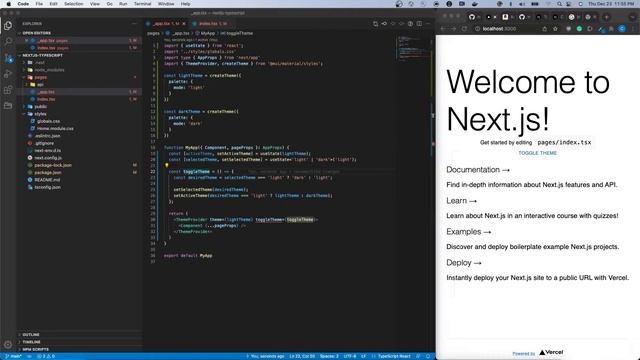The width and height of the screenshot is (640, 360).
Task: Click the errors and warnings status item
Action: (x=46, y=356)
